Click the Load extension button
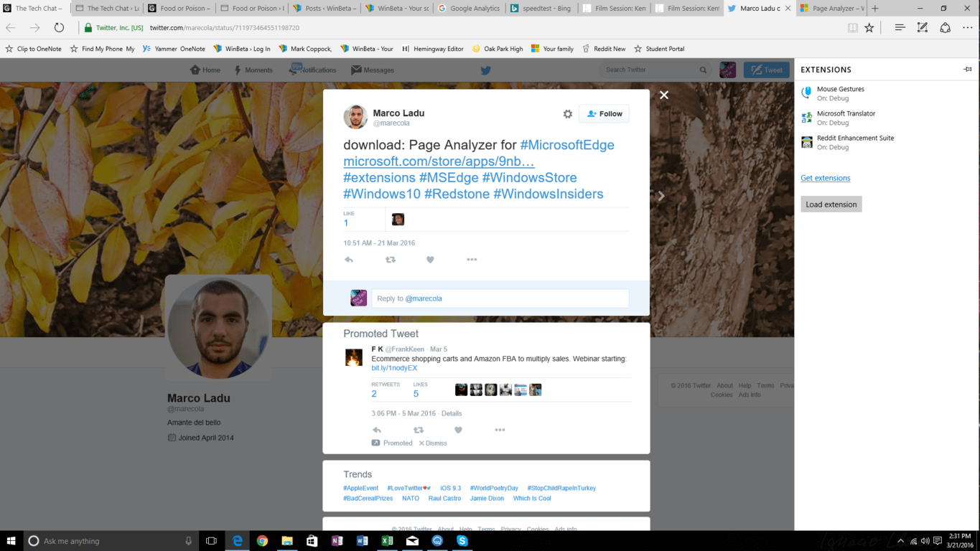Image resolution: width=980 pixels, height=551 pixels. coord(831,204)
